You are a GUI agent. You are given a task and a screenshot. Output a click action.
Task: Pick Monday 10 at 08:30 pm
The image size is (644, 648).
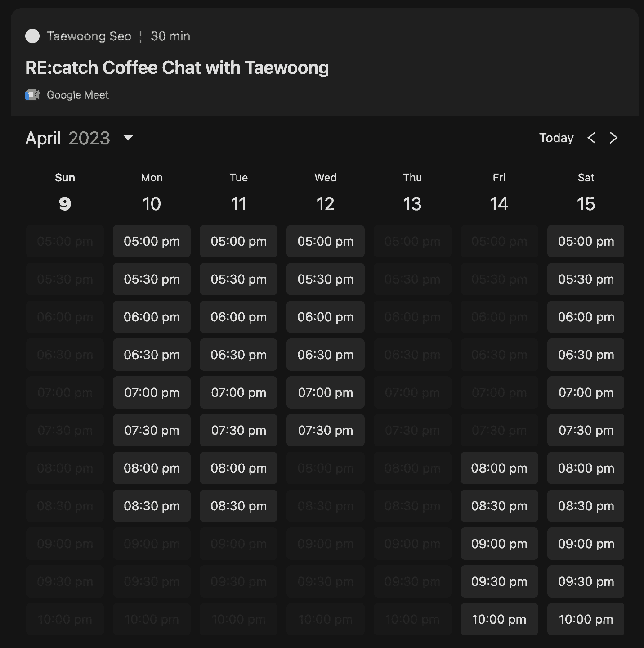click(152, 506)
